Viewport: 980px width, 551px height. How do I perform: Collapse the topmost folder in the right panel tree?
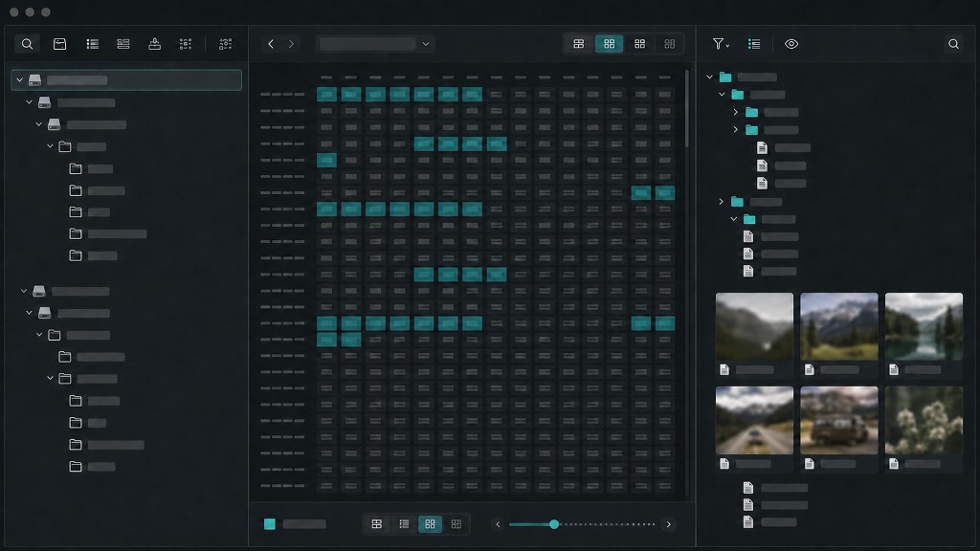[709, 77]
